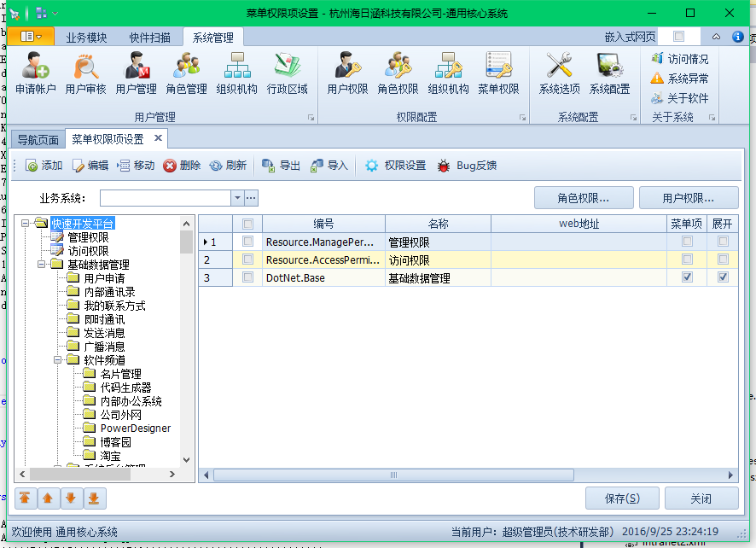Click the horizontal scrollbar below the table
Viewport: 756px width, 548px height.
point(393,475)
